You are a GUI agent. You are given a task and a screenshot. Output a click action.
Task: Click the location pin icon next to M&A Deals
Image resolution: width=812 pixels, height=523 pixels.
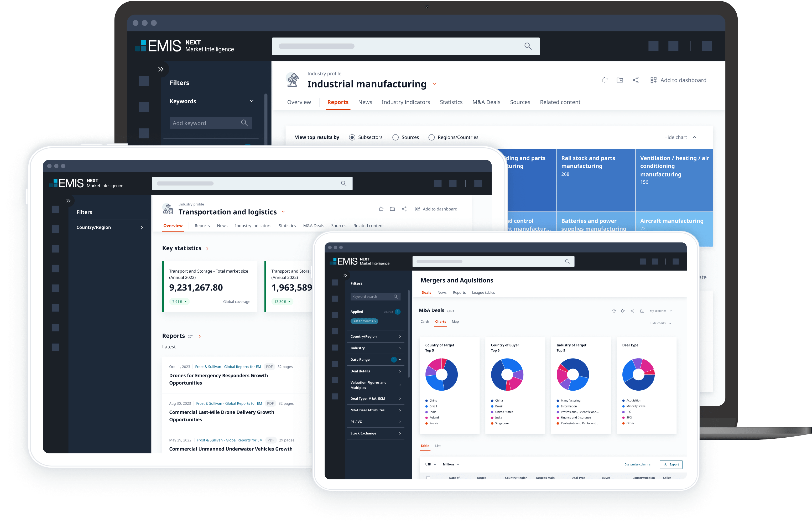tap(614, 311)
